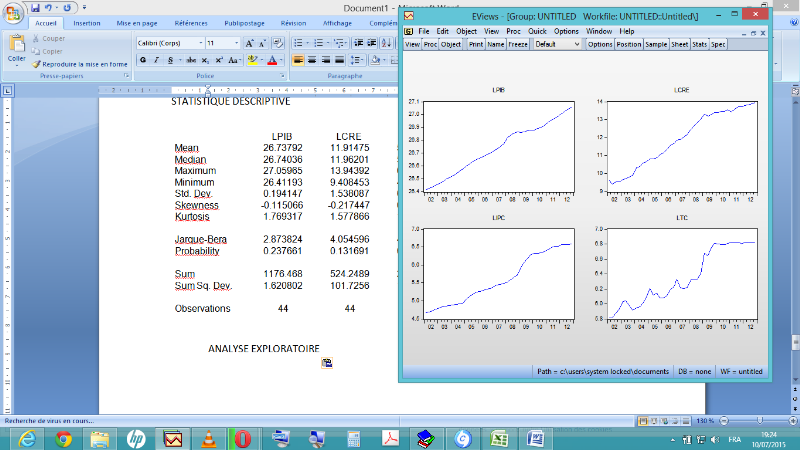This screenshot has width=800, height=450.
Task: Click the bulleted list icon
Action: pyautogui.click(x=299, y=43)
